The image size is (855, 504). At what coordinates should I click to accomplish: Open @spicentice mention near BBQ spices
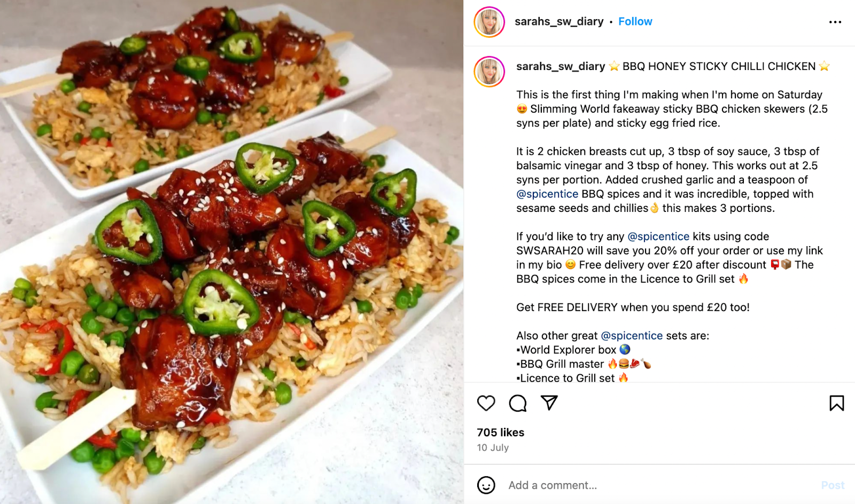pos(547,194)
